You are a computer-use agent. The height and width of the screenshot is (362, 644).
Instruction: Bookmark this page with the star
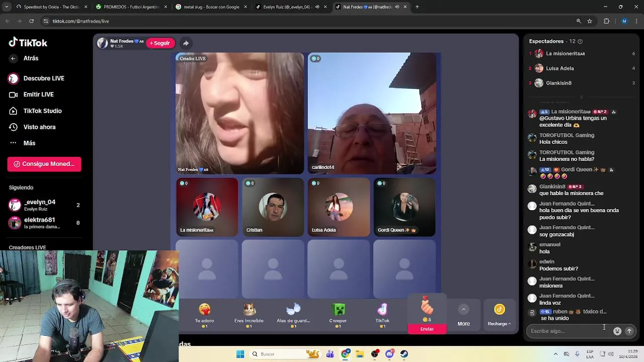click(x=590, y=21)
